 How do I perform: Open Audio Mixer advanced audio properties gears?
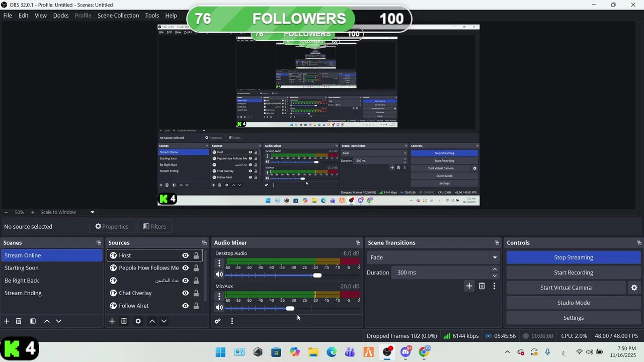tap(217, 321)
